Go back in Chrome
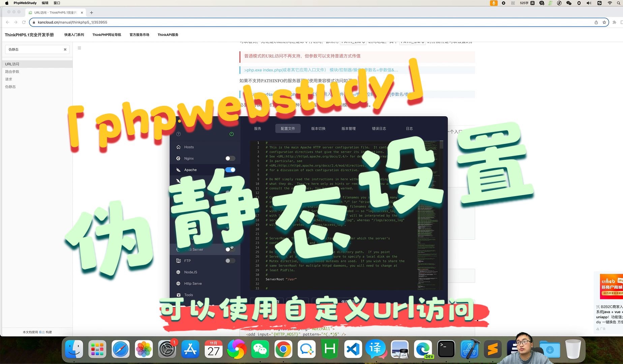Viewport: 623px width, 364px height. [7, 22]
